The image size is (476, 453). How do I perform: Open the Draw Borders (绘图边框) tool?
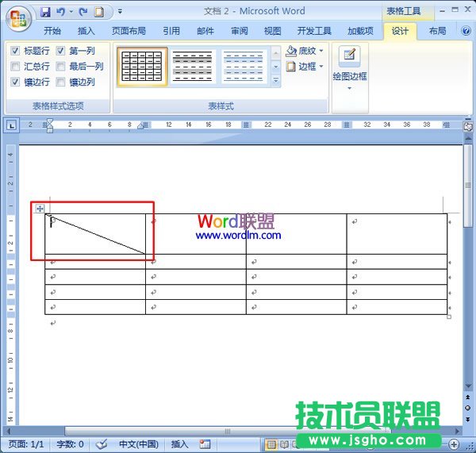[x=349, y=68]
